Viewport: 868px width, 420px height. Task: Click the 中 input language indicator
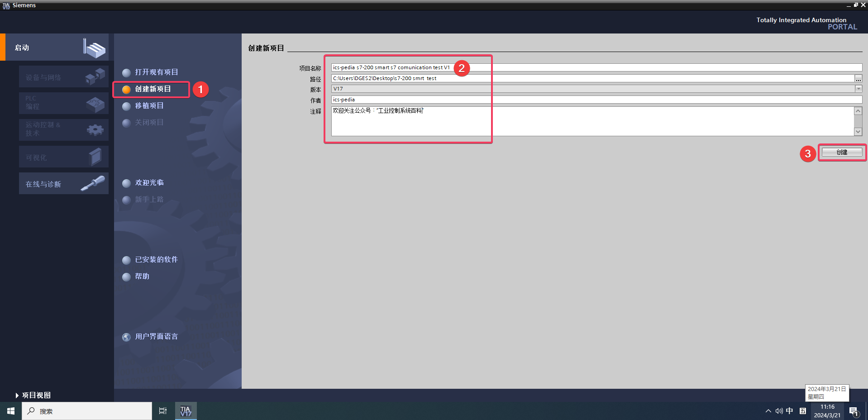(x=790, y=411)
